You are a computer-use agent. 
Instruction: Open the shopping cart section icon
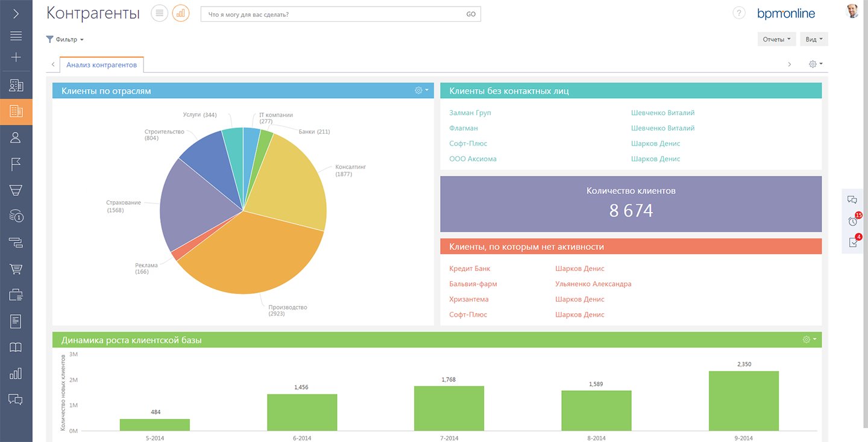[16, 269]
